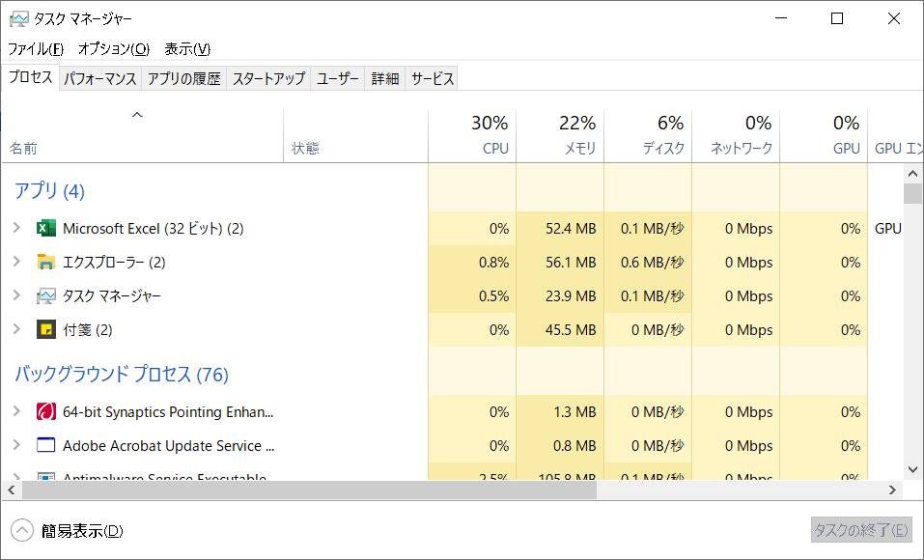The image size is (924, 560).
Task: Click the 0.8% CPU cell
Action: tap(472, 262)
